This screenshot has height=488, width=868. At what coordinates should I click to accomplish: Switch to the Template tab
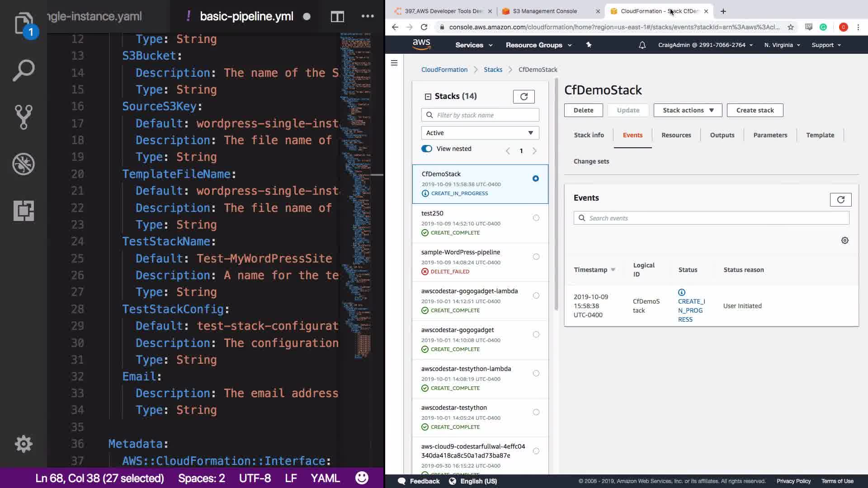(x=820, y=135)
